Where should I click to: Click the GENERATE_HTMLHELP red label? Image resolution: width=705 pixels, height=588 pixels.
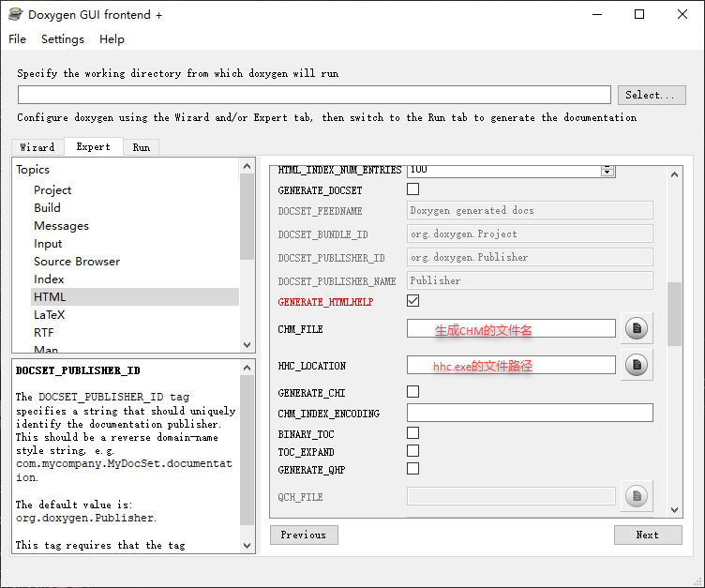click(325, 302)
